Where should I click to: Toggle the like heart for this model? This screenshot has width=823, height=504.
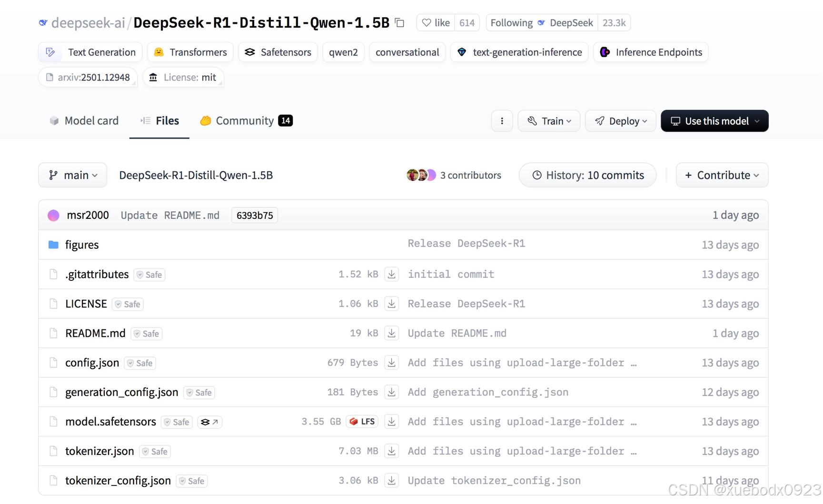coord(435,22)
